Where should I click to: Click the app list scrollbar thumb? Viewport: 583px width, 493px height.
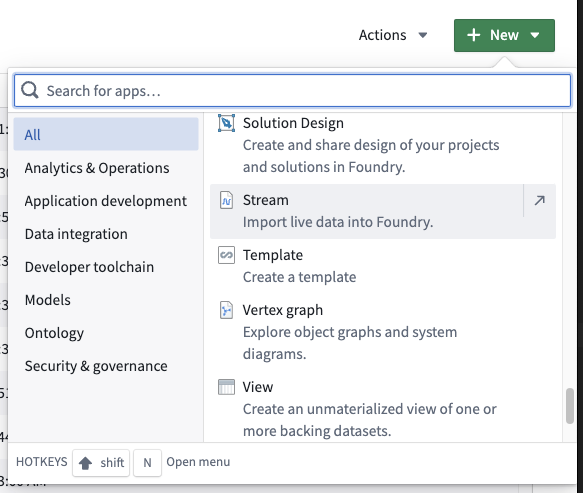(570, 406)
